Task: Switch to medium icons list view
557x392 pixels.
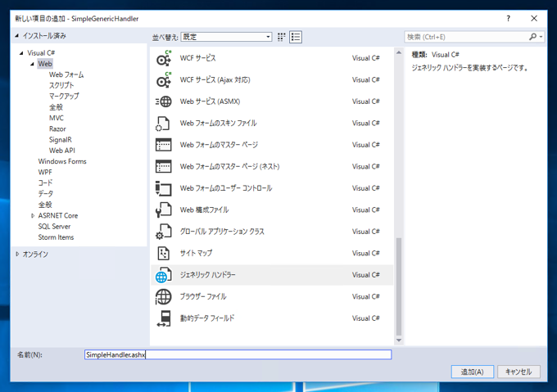Action: click(296, 37)
